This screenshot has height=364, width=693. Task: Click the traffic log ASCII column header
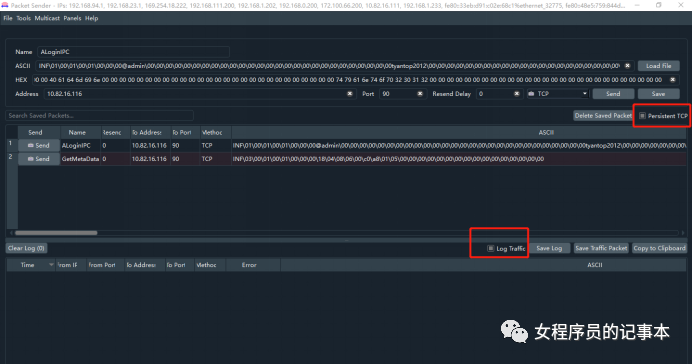[484, 265]
